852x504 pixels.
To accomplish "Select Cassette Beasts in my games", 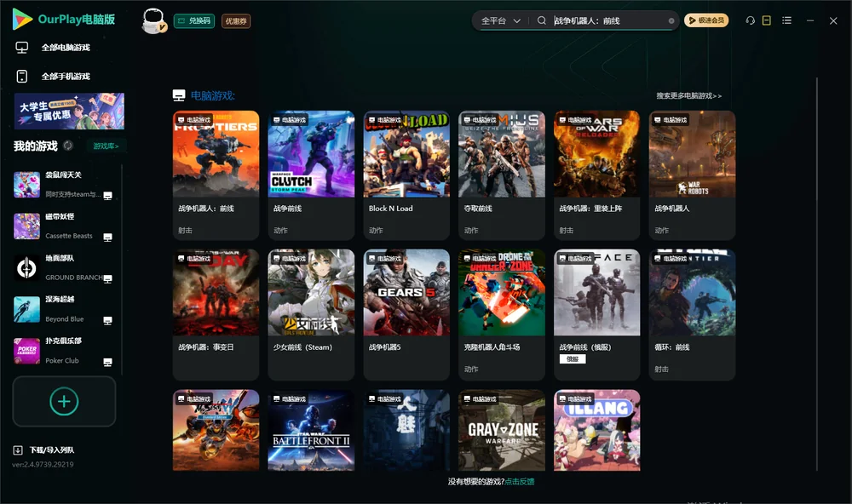I will pyautogui.click(x=64, y=226).
